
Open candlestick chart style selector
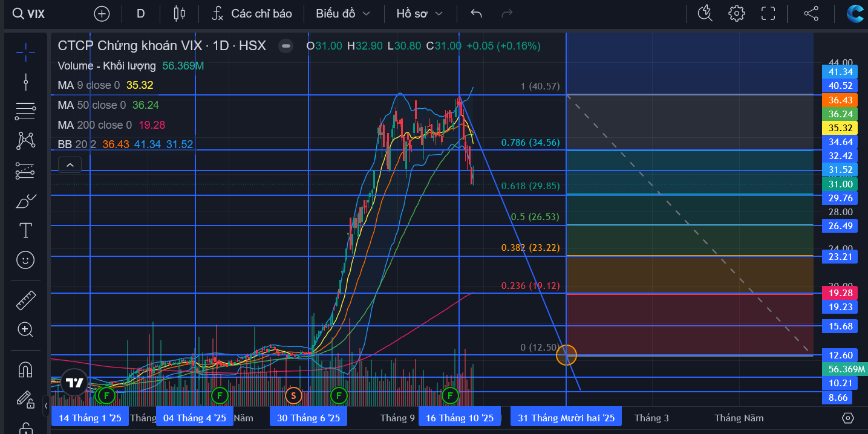179,13
